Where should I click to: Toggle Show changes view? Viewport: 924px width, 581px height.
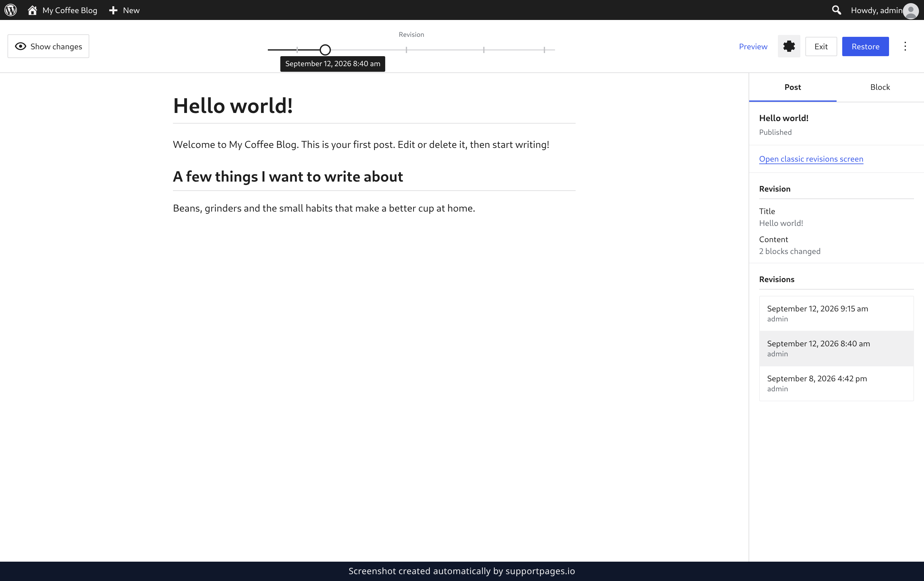click(x=48, y=46)
